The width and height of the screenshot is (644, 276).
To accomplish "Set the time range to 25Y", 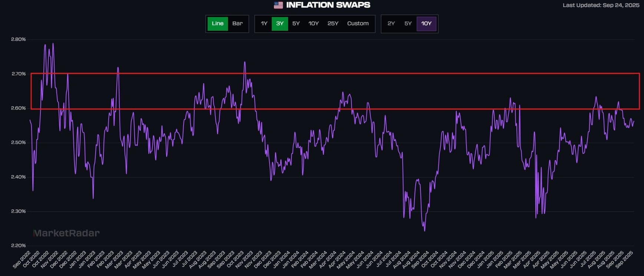I will pos(333,23).
